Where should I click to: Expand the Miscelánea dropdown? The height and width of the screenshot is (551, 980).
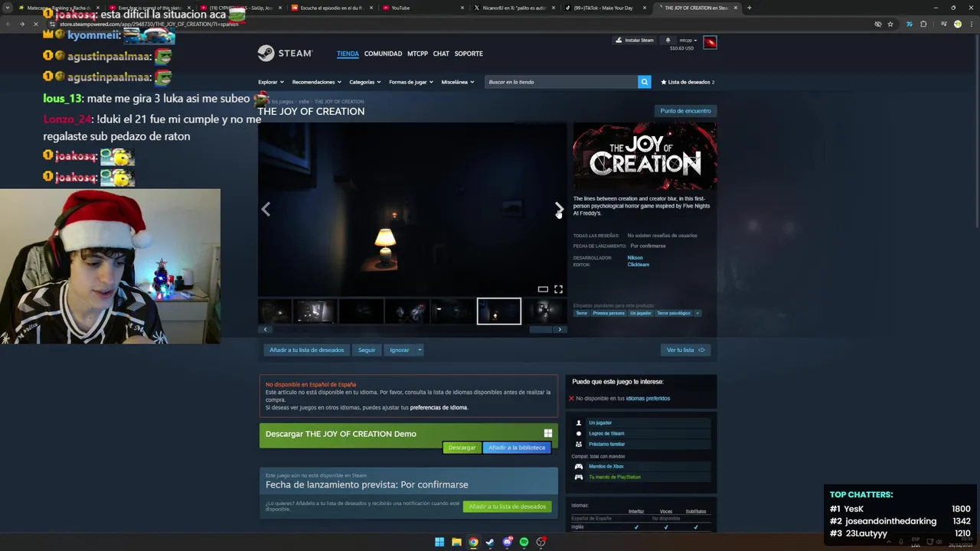458,82
